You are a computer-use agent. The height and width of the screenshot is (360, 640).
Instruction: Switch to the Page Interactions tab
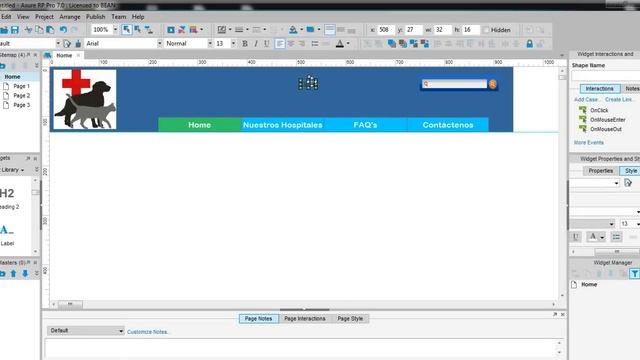click(x=305, y=319)
